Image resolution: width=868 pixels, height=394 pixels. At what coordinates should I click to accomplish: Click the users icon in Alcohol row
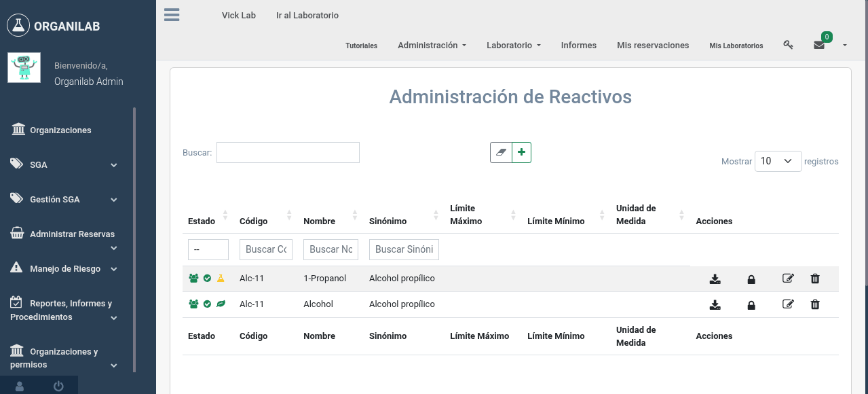(194, 304)
